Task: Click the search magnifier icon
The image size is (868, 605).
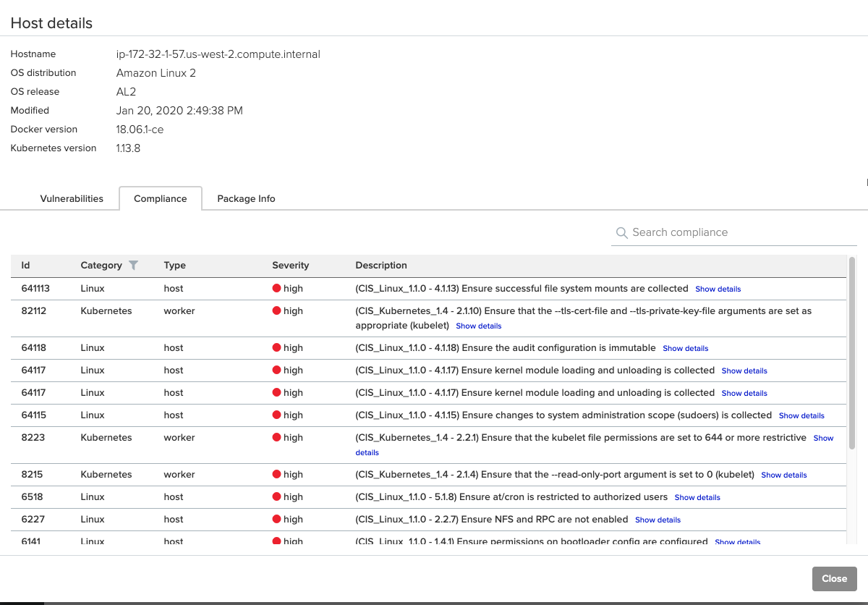Action: [x=621, y=232]
